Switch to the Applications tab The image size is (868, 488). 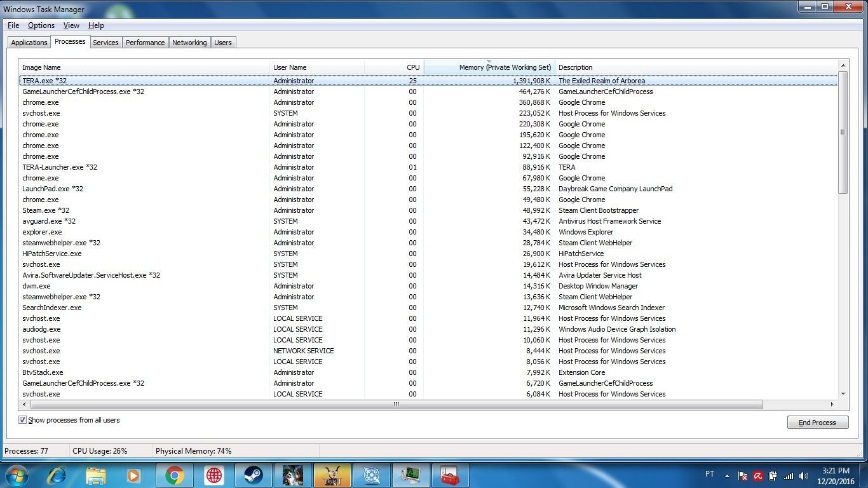point(29,43)
